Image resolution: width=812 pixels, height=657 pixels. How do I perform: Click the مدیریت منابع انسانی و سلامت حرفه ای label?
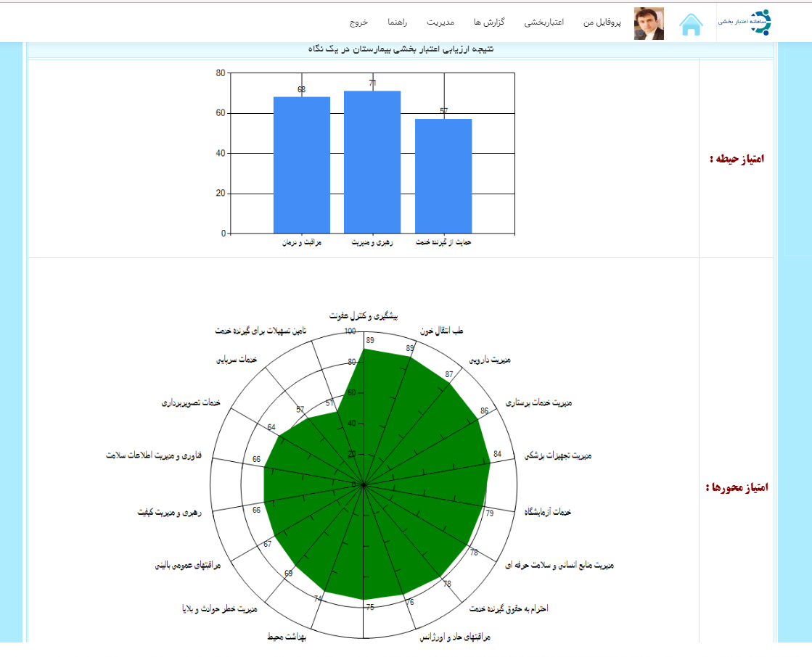click(x=559, y=566)
